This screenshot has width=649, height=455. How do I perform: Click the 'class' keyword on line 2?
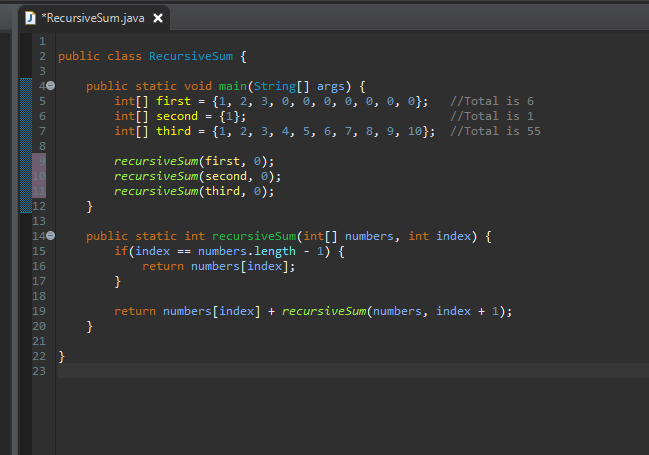click(x=124, y=56)
